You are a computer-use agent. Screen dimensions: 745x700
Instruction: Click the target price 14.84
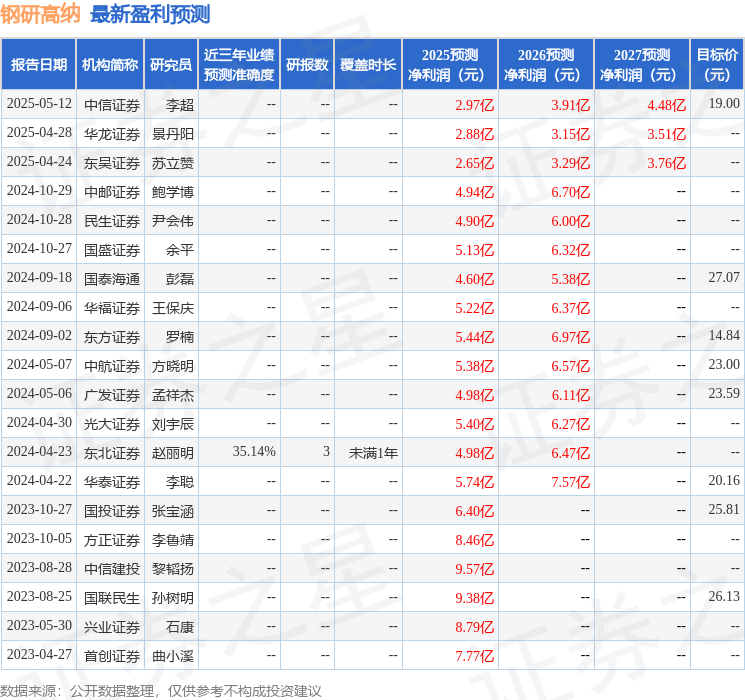click(x=724, y=336)
